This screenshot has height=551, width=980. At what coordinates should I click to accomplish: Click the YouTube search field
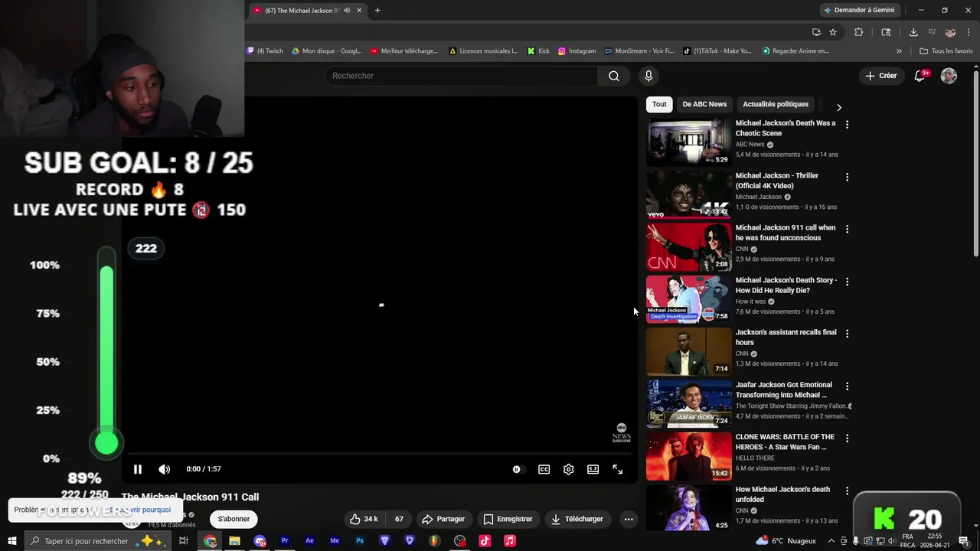click(462, 76)
